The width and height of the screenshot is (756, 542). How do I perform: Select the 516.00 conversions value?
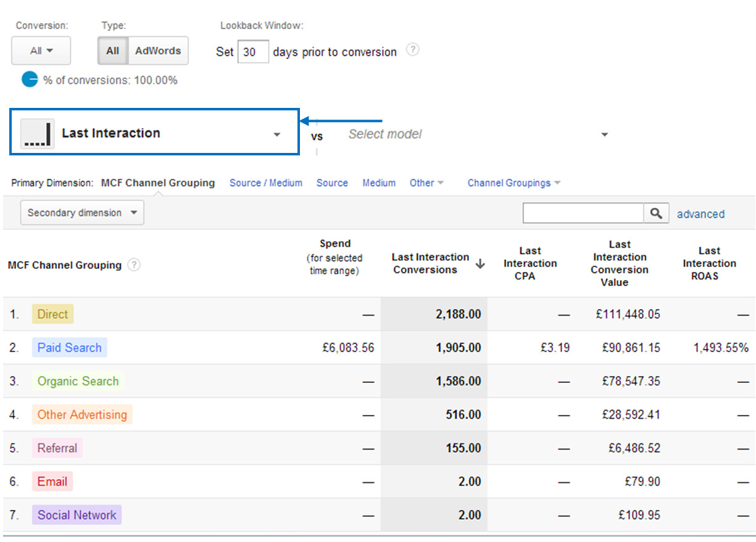463,415
